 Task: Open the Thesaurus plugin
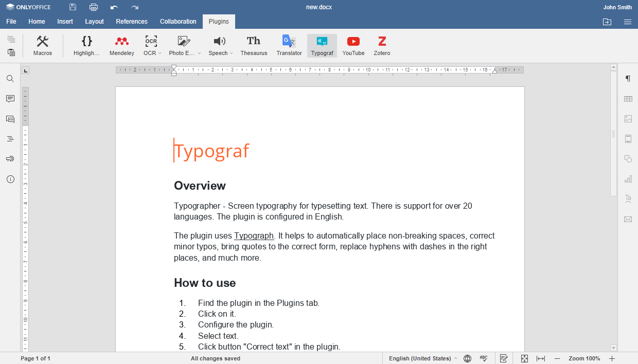254,46
